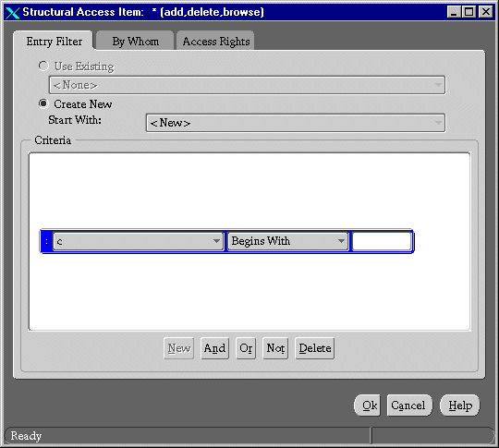Click the And criteria button
Screen dimensions: 499x448
[214, 348]
